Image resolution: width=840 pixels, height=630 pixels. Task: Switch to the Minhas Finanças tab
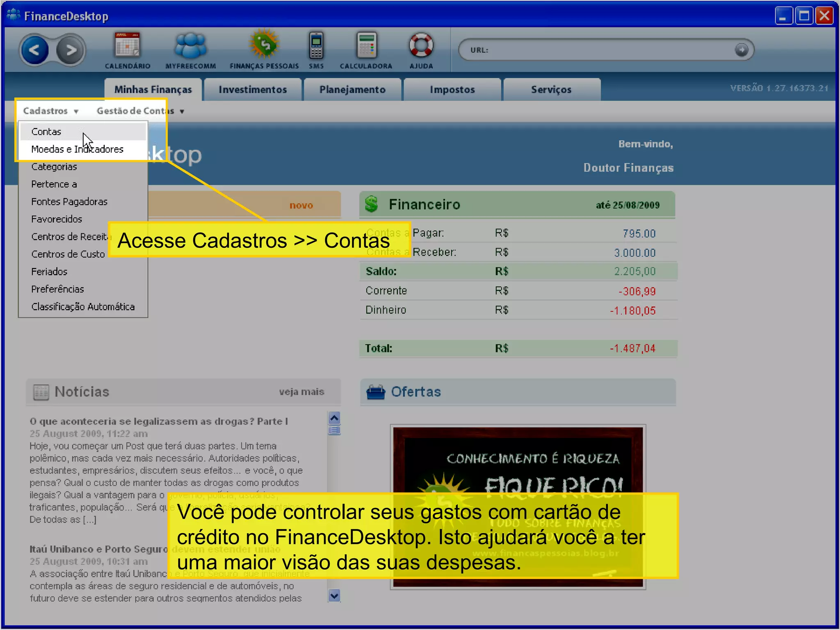pyautogui.click(x=153, y=89)
